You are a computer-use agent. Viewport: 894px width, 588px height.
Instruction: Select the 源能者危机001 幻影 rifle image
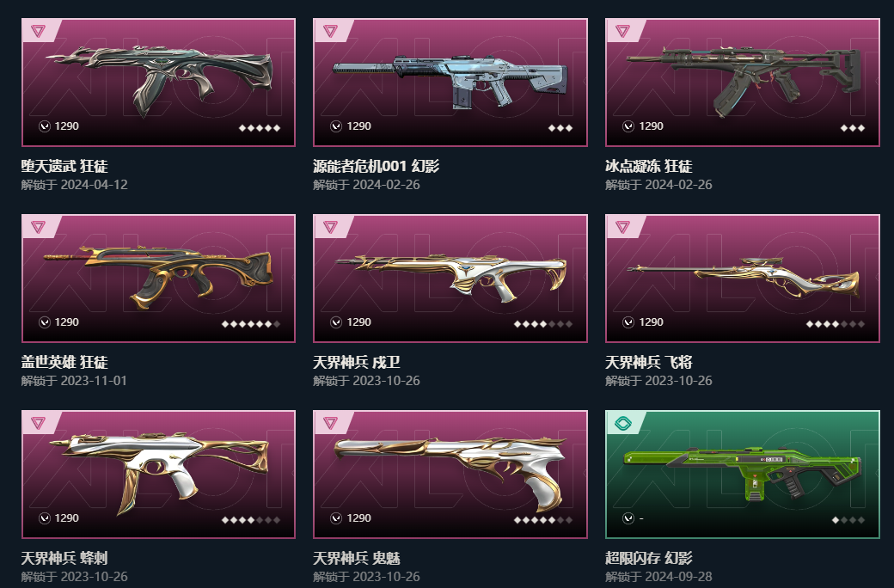click(450, 83)
